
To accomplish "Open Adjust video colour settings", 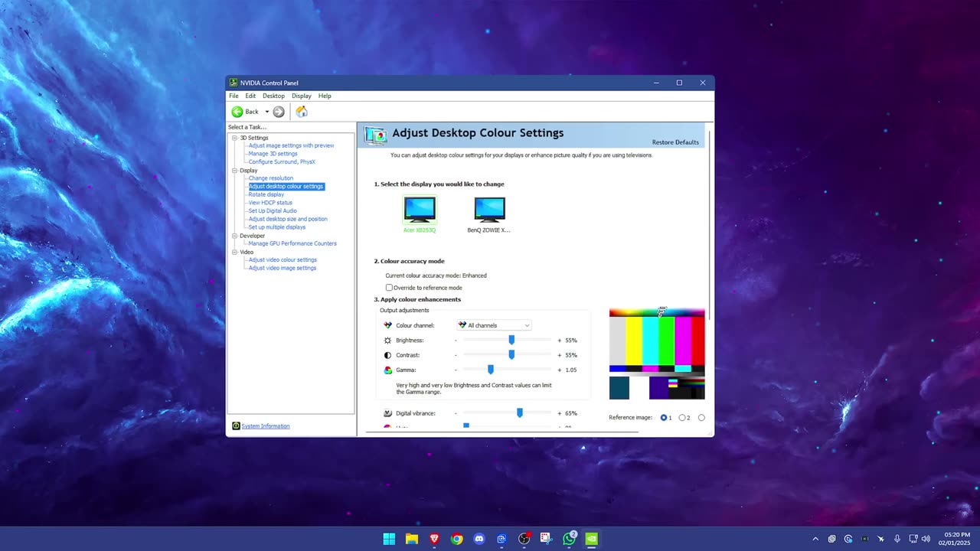I will click(283, 260).
